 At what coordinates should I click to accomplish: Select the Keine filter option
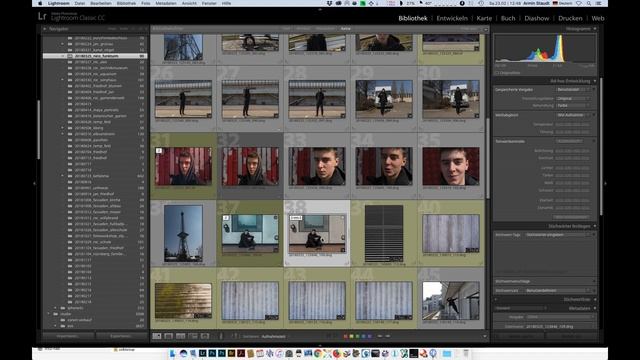pyautogui.click(x=345, y=29)
